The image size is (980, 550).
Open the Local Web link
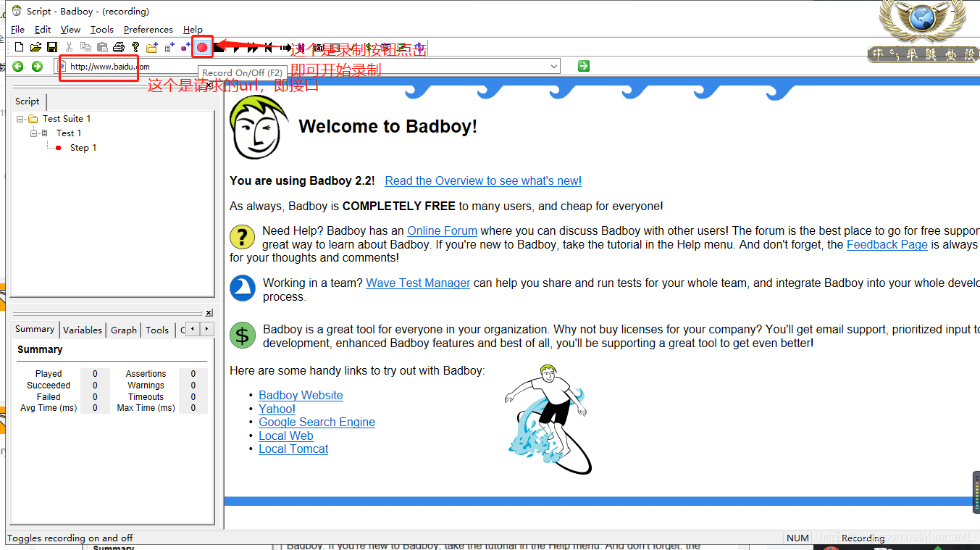pos(285,436)
